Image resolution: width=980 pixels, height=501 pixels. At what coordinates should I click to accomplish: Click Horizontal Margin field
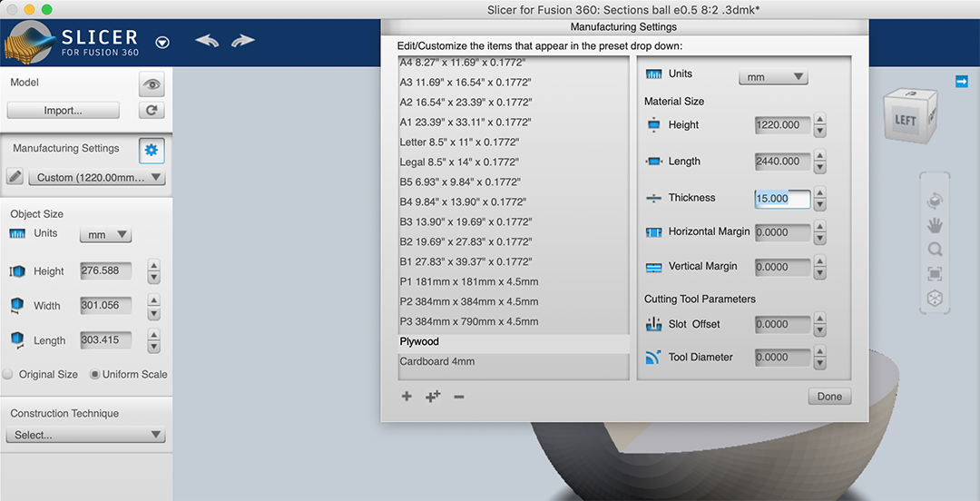tap(782, 232)
